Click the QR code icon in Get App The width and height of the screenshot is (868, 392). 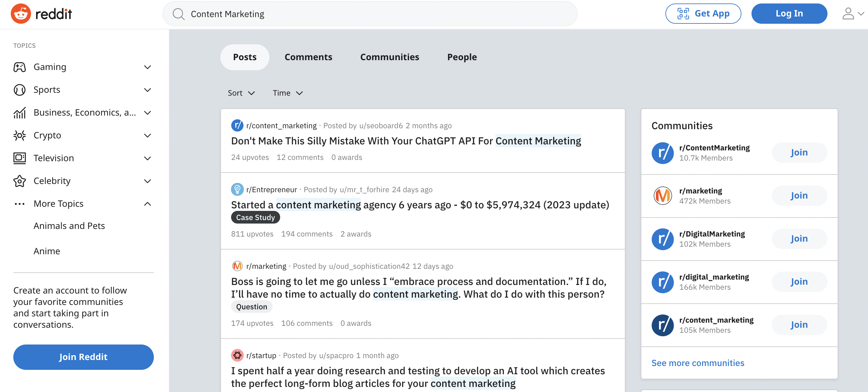coord(683,14)
